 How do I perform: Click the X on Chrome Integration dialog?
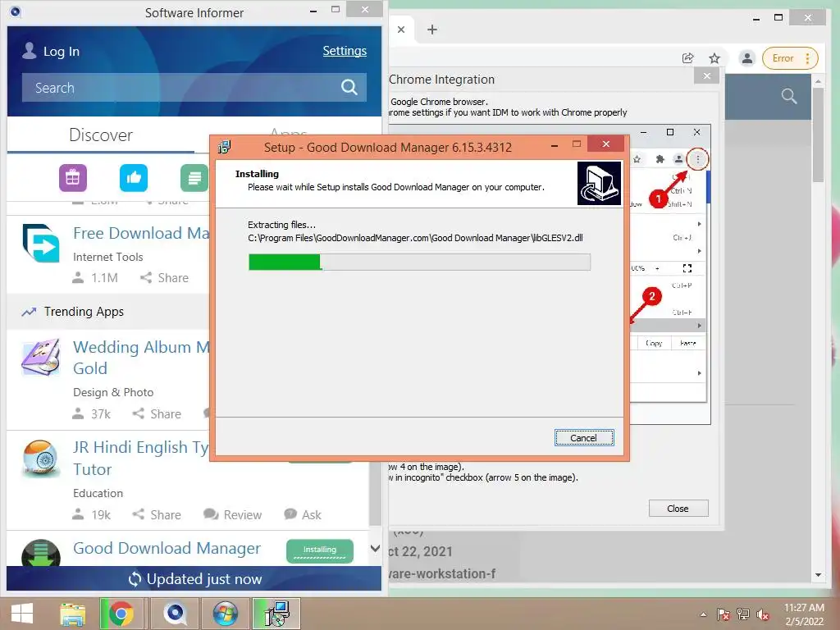coord(706,76)
